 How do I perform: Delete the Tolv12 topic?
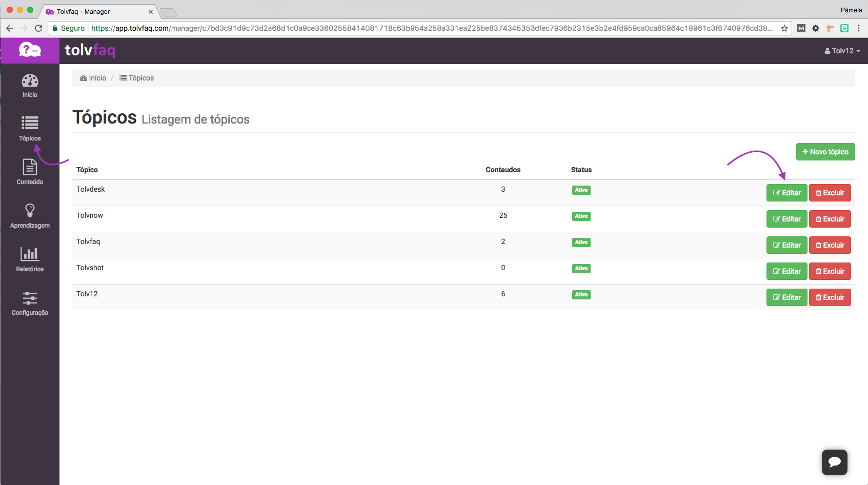830,297
